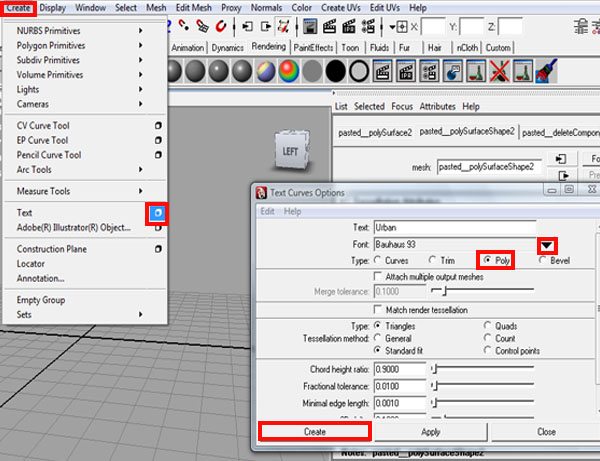Switch to the PaintEffects shelf tab
Viewport: 600px width, 461px height.
coord(313,48)
